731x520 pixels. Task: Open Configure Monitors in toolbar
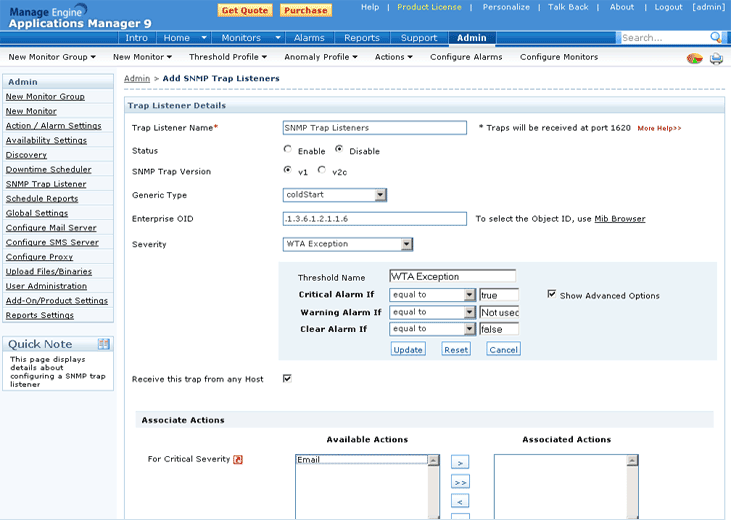tap(559, 57)
